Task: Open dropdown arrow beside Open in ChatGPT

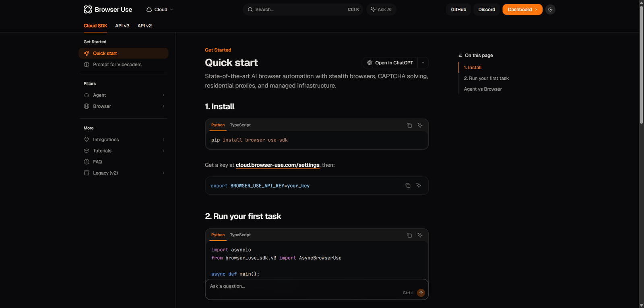Action: [423, 63]
